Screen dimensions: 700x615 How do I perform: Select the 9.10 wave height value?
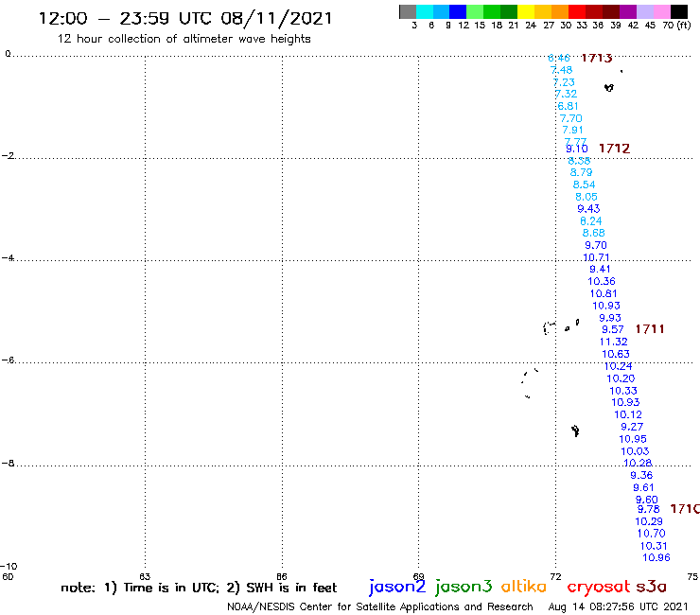[x=577, y=149]
